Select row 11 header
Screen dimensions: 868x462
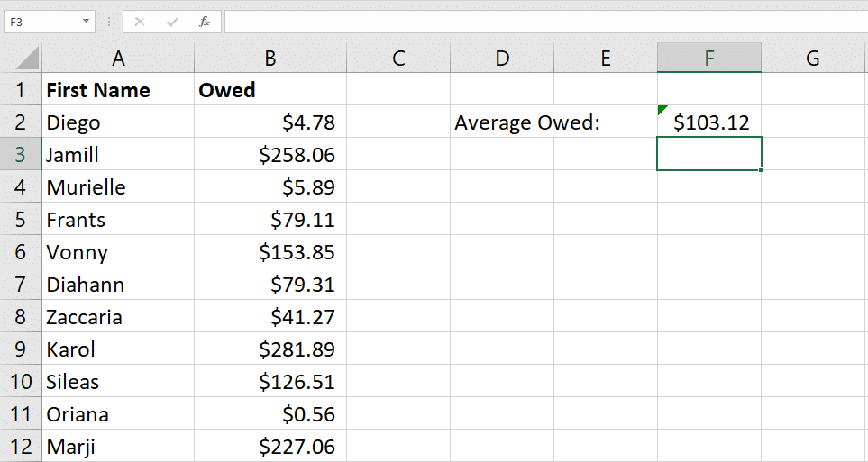coord(21,413)
